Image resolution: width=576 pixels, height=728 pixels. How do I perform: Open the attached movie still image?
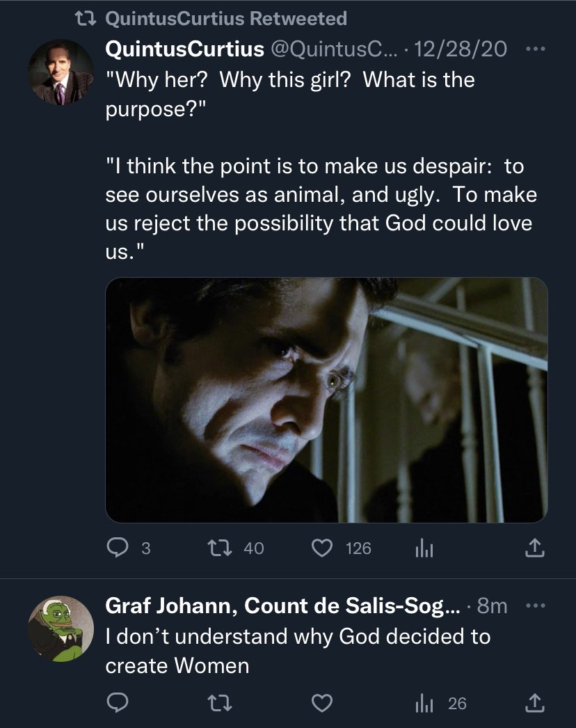[x=326, y=399]
